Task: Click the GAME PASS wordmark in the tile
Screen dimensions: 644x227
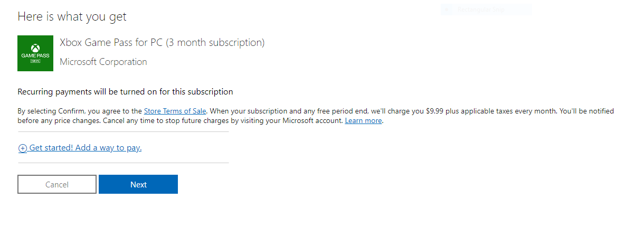Action: 35,55
